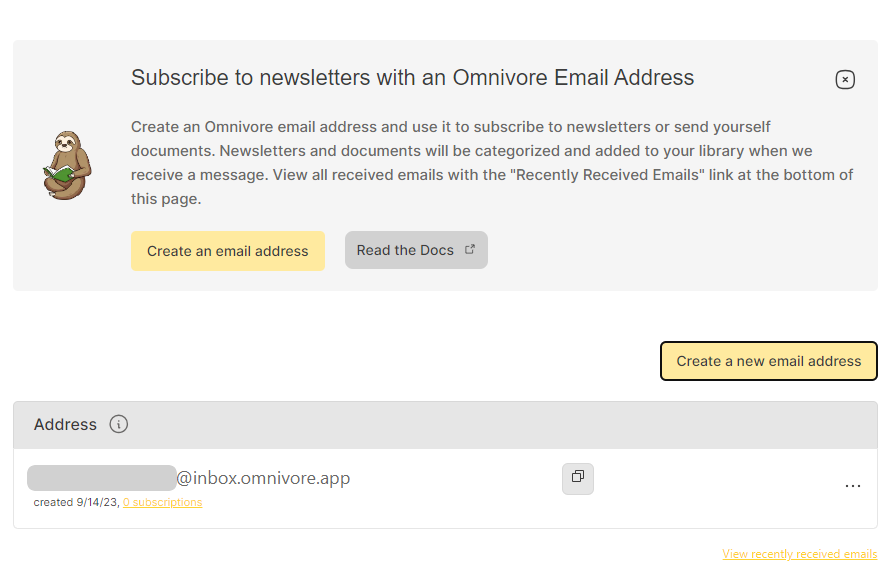The height and width of the screenshot is (570, 890).
Task: Click the Address column header label
Action: pos(65,425)
